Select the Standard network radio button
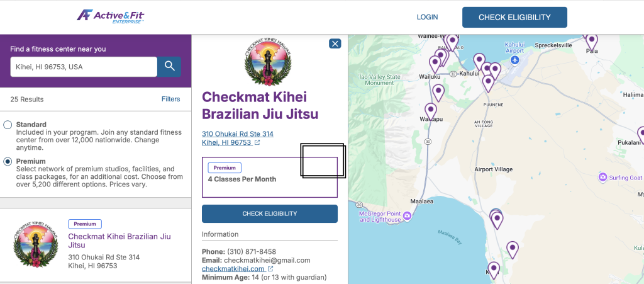This screenshot has width=644, height=284. [x=8, y=125]
